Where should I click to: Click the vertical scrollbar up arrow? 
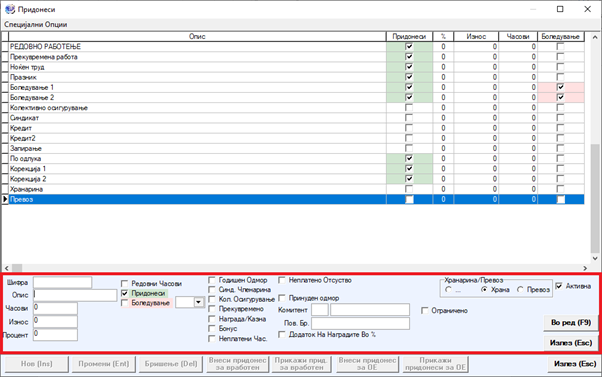point(595,37)
